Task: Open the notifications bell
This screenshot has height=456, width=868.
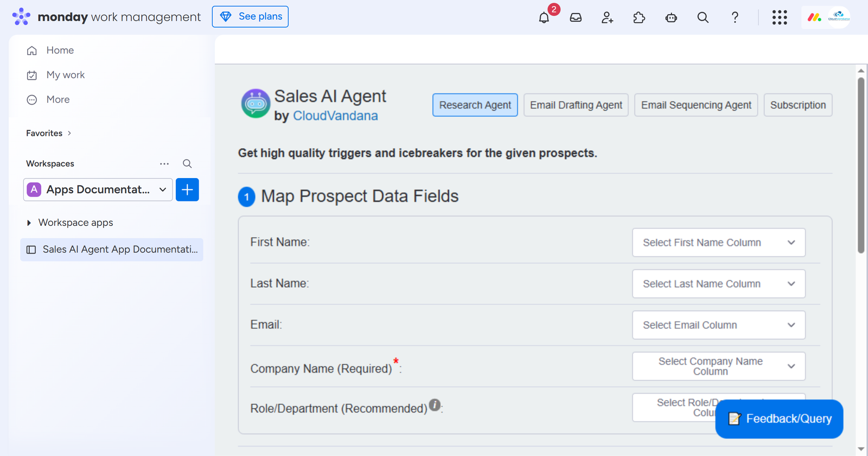Action: tap(544, 17)
